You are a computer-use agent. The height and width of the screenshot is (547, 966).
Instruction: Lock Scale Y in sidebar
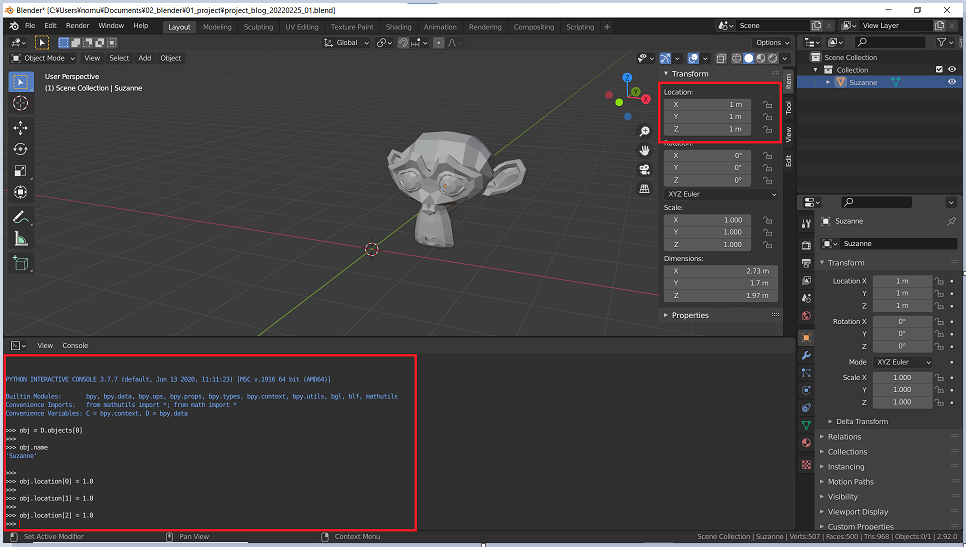tap(768, 232)
